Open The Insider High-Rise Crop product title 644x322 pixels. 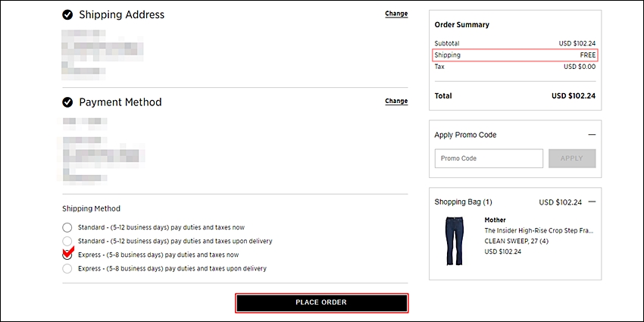(539, 231)
